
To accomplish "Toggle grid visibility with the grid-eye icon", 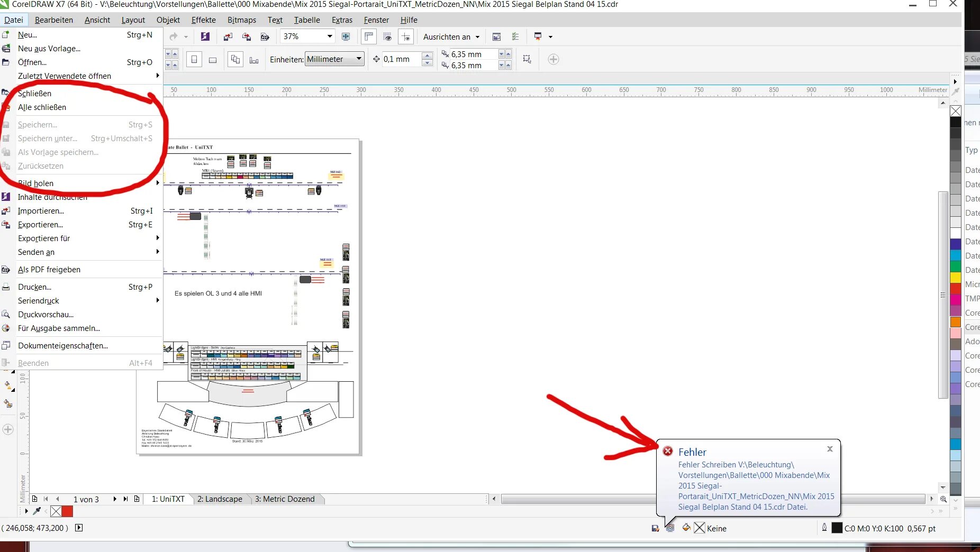I will point(388,36).
